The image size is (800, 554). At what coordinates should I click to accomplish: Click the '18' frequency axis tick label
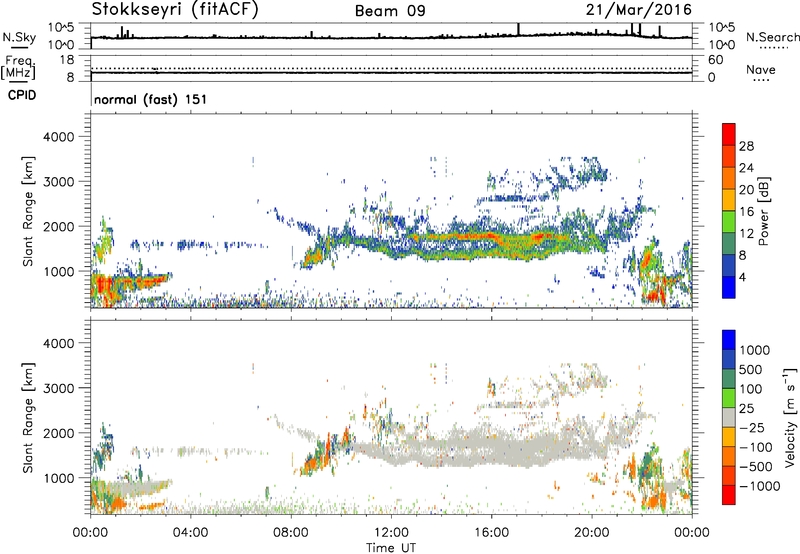pos(66,60)
